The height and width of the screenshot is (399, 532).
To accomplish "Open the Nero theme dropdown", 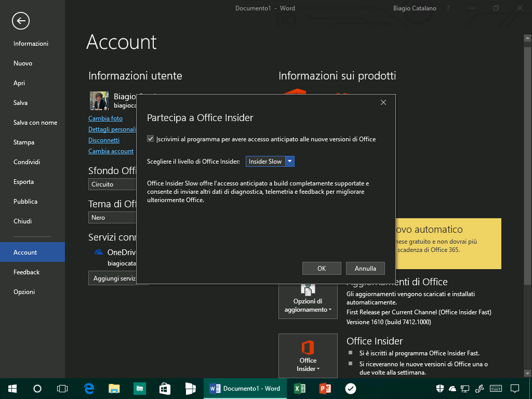I will (x=112, y=218).
